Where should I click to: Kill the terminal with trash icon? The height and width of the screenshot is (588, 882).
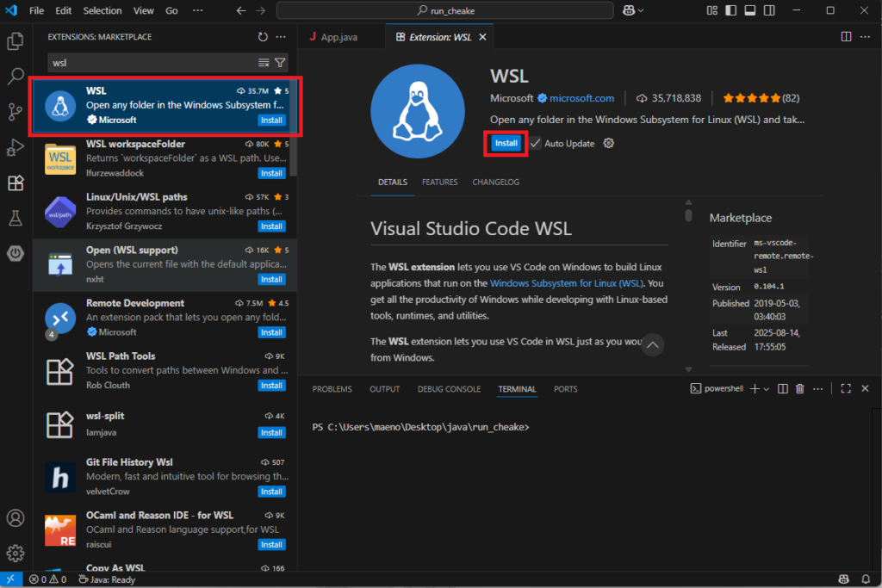point(800,389)
